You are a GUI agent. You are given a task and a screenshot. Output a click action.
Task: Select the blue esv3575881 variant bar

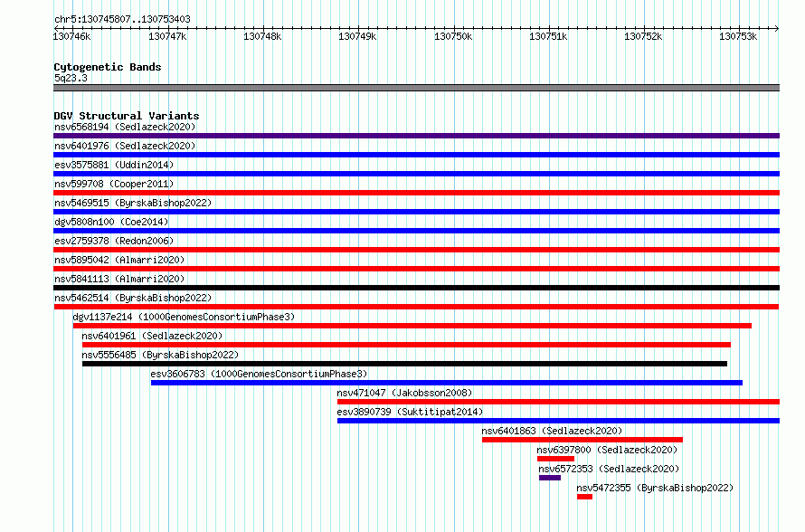416,174
